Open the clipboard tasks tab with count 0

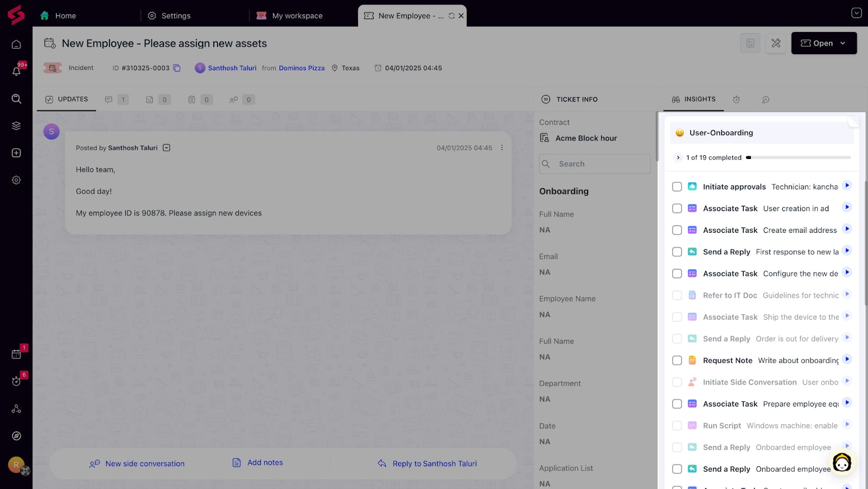(200, 99)
